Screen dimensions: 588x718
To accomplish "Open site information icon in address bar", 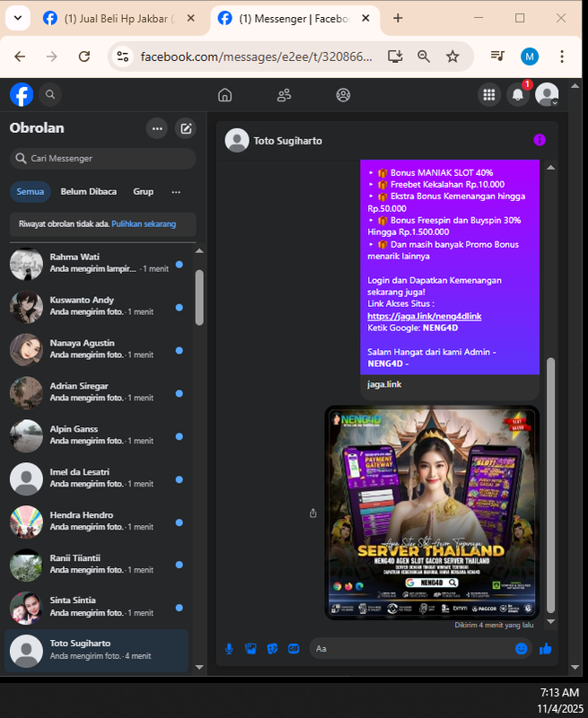I will [123, 57].
